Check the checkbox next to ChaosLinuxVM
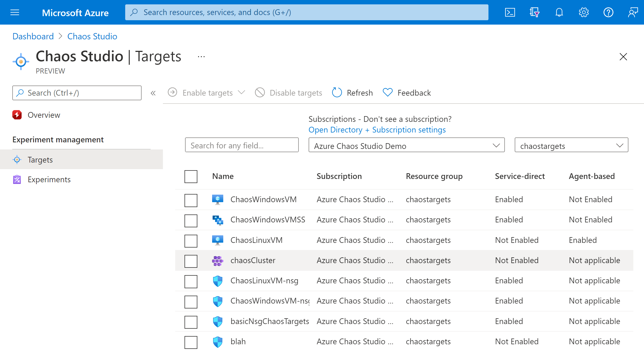644x356 pixels. pos(191,239)
